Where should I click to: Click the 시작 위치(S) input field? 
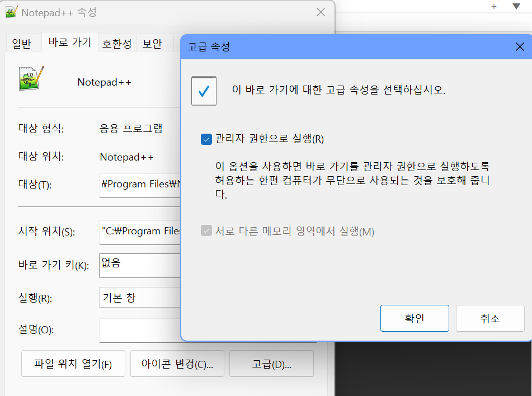tap(140, 233)
